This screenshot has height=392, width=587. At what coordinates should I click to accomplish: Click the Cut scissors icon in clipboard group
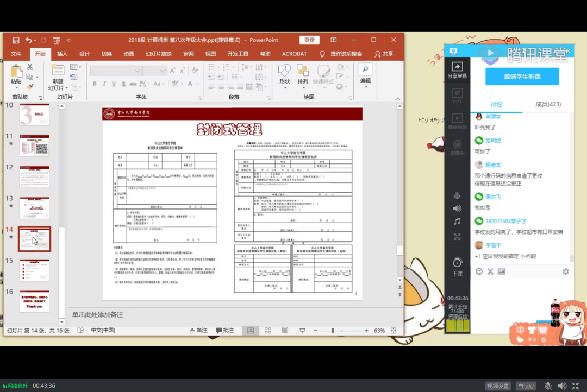tap(30, 67)
